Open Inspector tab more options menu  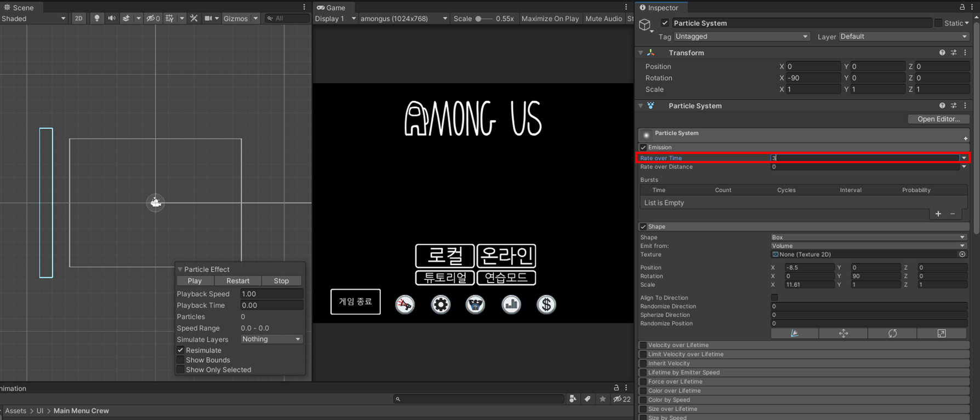pos(973,7)
